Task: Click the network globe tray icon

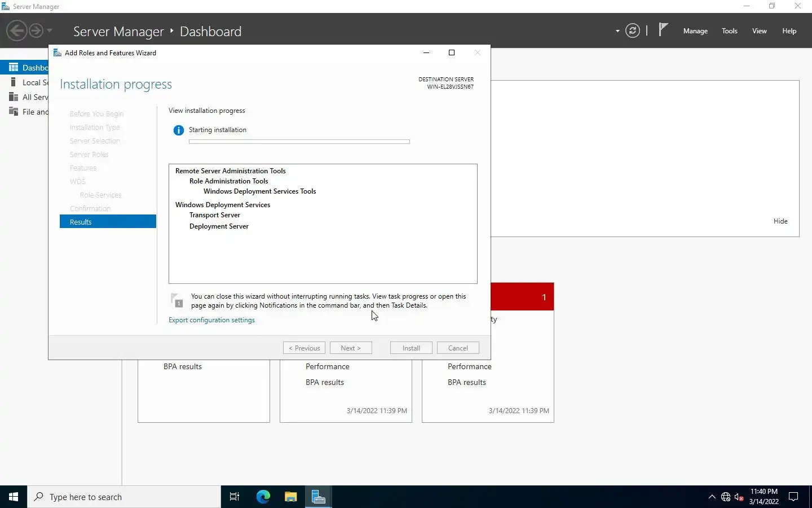Action: click(726, 497)
